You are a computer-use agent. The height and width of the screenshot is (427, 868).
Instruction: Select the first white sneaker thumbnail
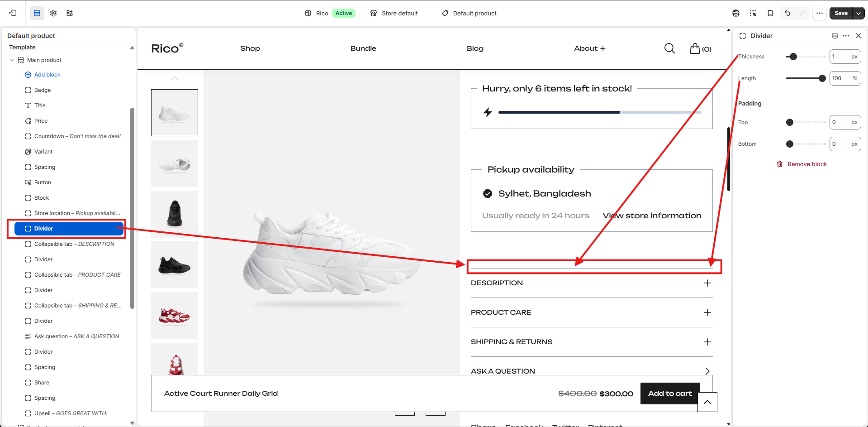(x=175, y=113)
